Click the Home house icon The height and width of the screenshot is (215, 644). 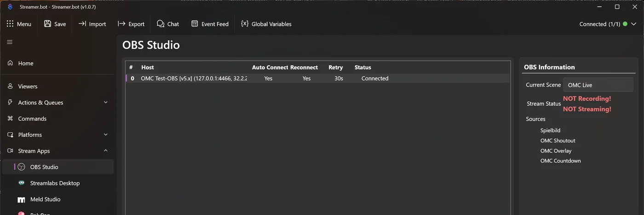pyautogui.click(x=10, y=63)
